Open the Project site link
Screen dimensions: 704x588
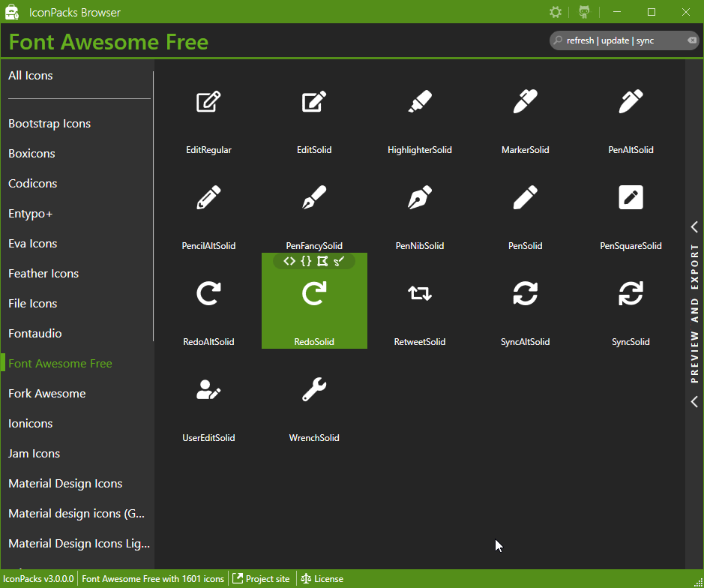261,579
